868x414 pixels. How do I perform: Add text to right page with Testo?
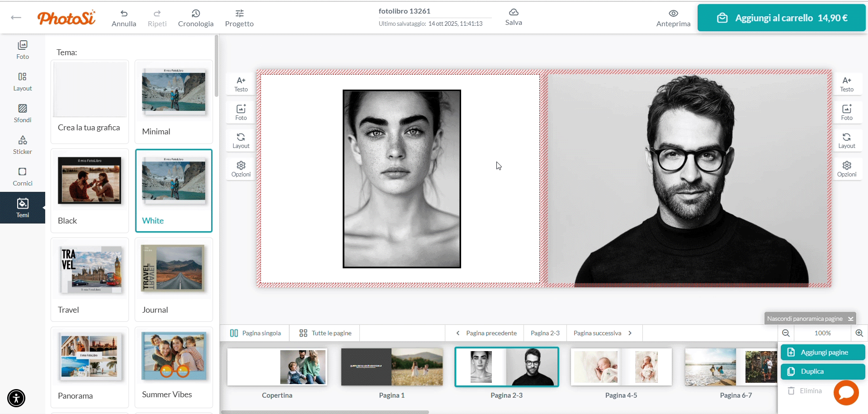point(847,84)
